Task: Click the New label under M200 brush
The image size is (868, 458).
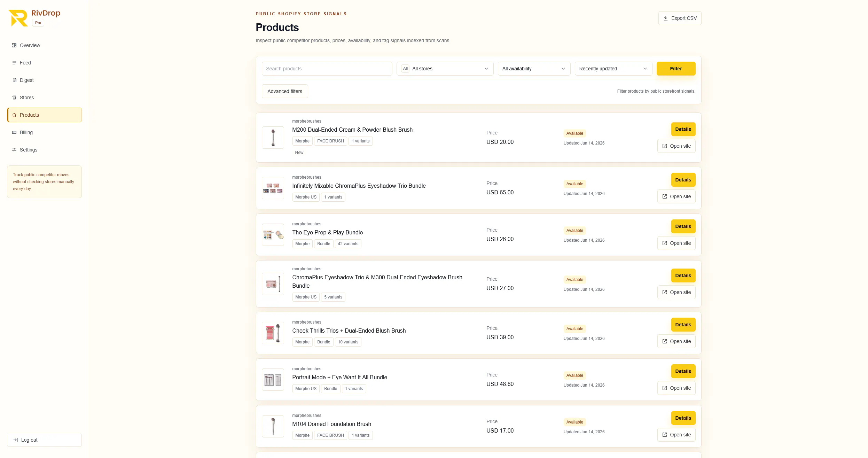Action: click(x=299, y=153)
